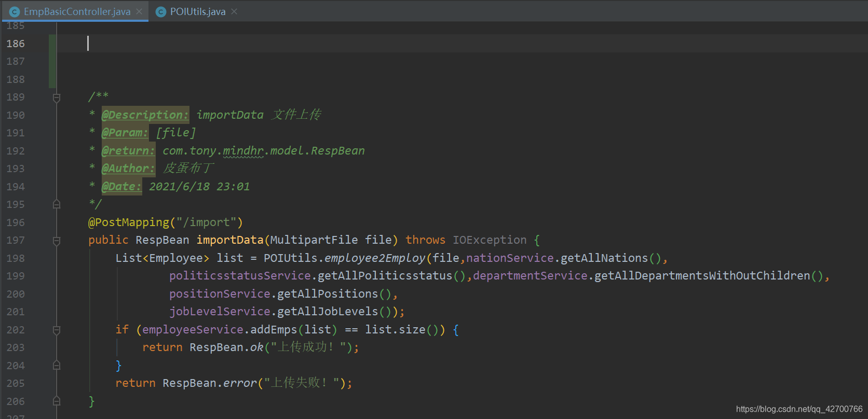The height and width of the screenshot is (419, 868).
Task: Click line number 186 in gutter
Action: (x=16, y=44)
